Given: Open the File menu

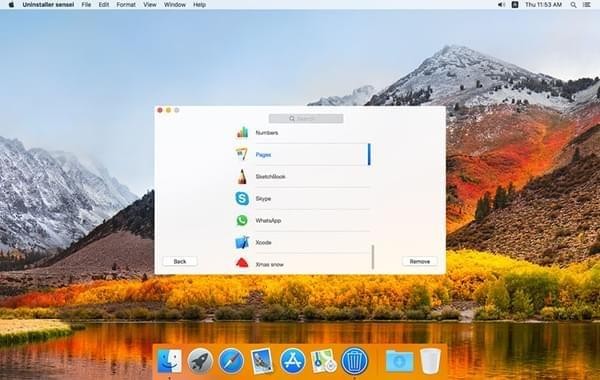Looking at the screenshot, I should (86, 5).
